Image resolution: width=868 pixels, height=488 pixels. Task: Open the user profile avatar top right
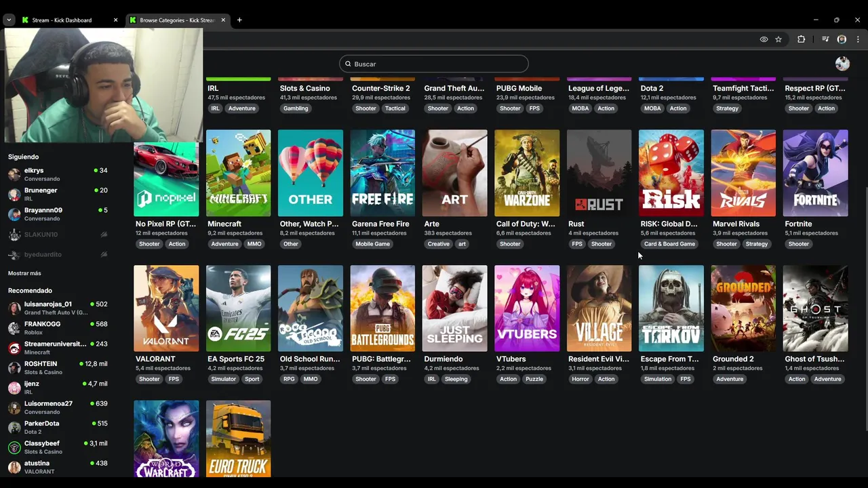(x=842, y=64)
